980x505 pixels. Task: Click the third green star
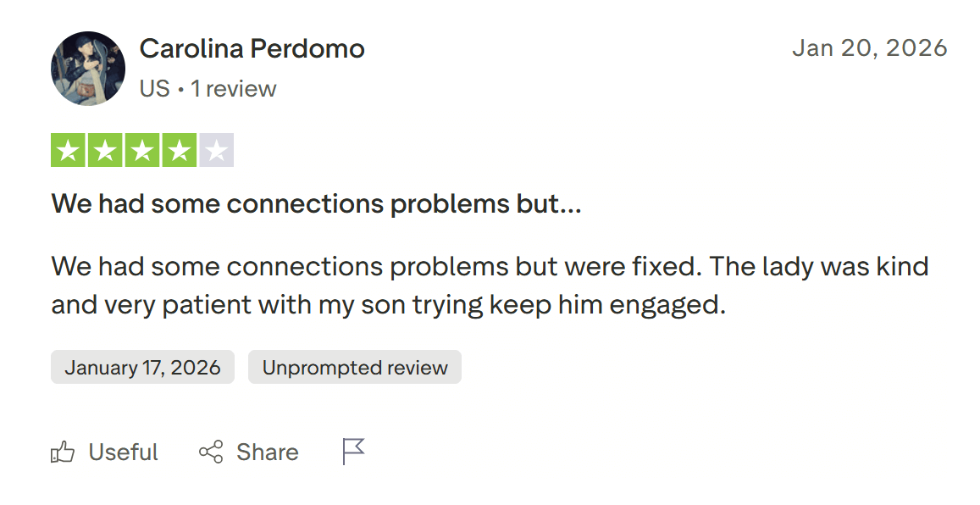pyautogui.click(x=142, y=151)
